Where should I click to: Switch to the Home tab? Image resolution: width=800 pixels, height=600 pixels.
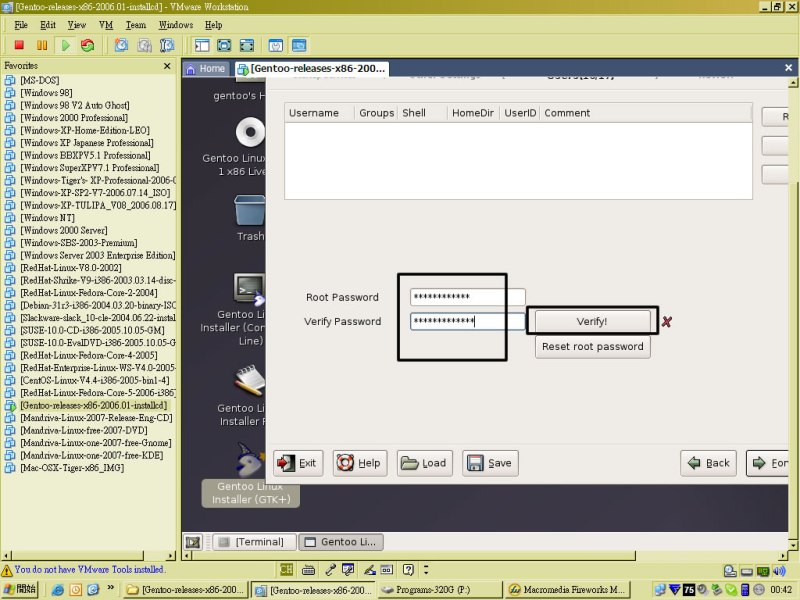click(x=207, y=68)
